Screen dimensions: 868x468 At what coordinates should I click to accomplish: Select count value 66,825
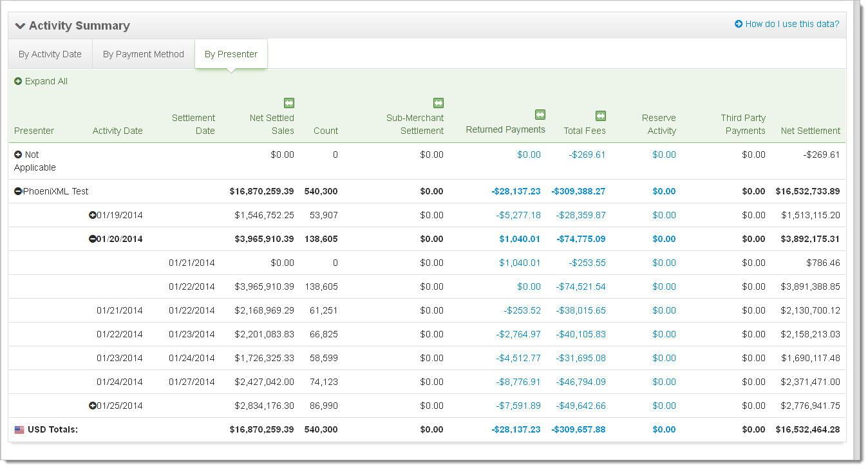[x=324, y=334]
